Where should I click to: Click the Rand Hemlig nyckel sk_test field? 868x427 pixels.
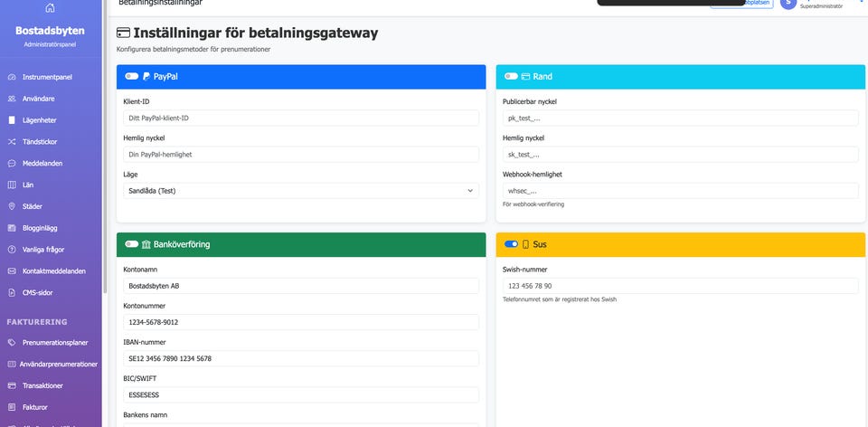[x=680, y=155]
